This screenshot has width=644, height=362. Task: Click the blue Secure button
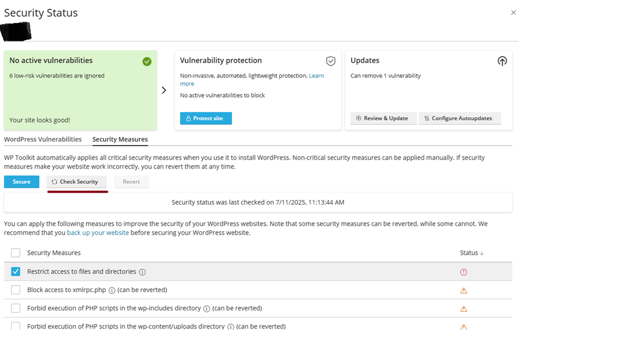(x=22, y=182)
